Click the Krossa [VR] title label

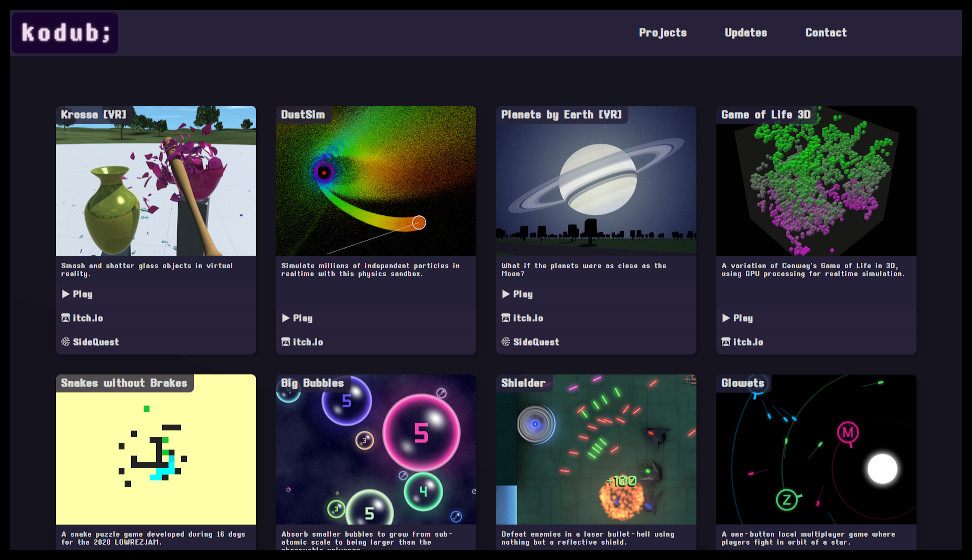[94, 115]
